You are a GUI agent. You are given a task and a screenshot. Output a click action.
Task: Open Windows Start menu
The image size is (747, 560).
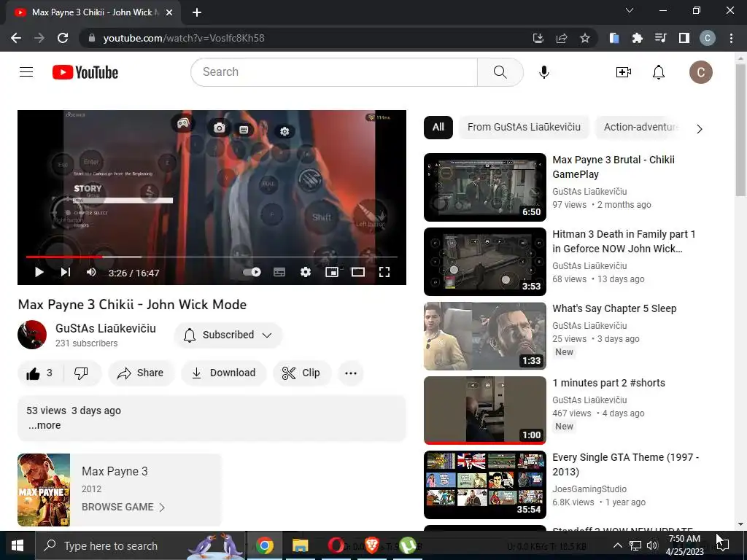[x=18, y=545]
